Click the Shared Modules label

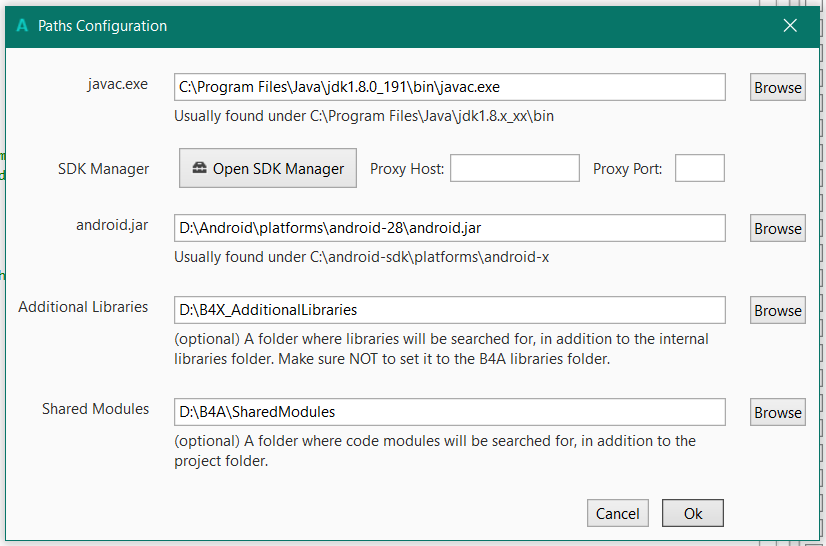(95, 408)
